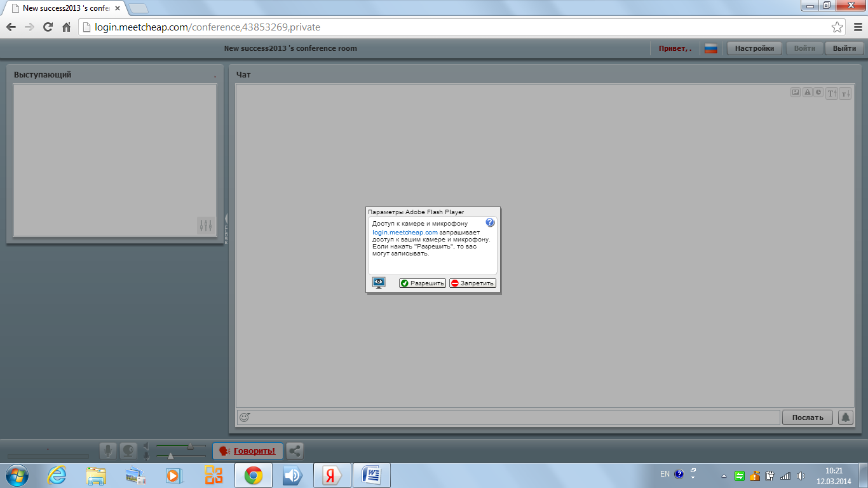
Task: Click the bell notification icon beside Послать
Action: coord(845,417)
